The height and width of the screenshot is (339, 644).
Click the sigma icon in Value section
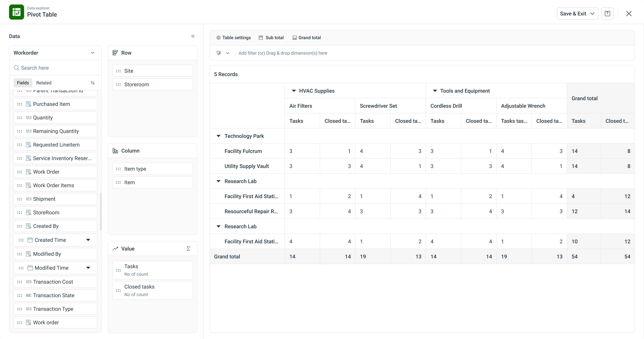coord(188,249)
